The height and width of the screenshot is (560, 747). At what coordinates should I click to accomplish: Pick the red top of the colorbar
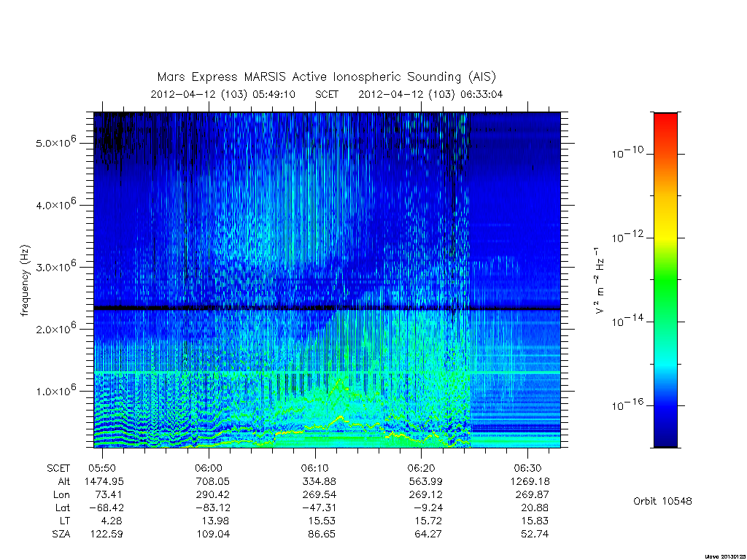pos(665,122)
